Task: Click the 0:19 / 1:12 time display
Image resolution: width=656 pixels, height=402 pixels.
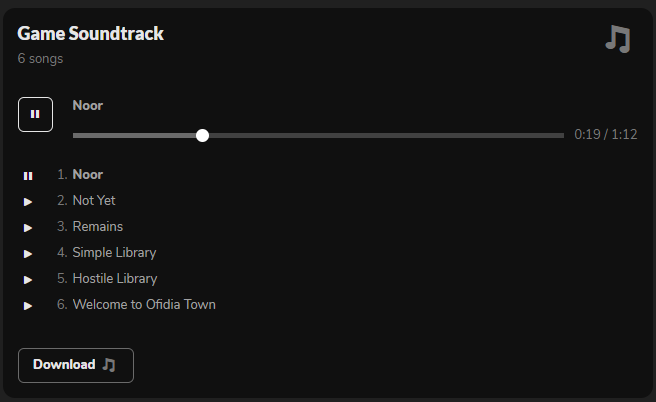Action: (x=606, y=134)
